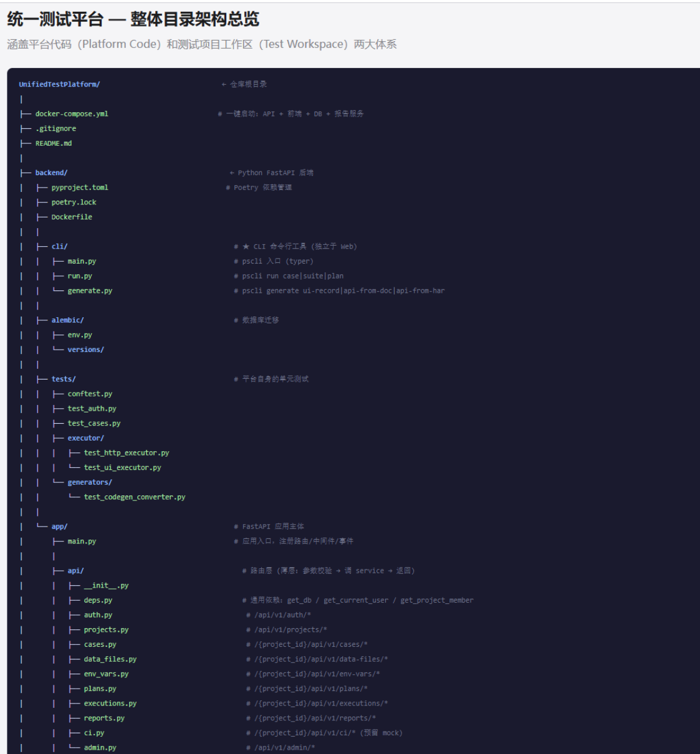
Task: Click the UnifiedTestPlatform/ root folder line
Action: coord(59,84)
